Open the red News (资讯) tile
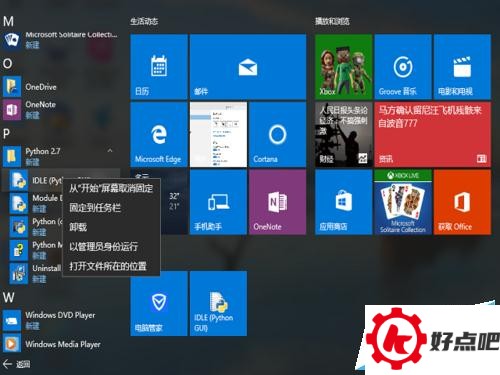This screenshot has height=375, width=500. (x=433, y=134)
